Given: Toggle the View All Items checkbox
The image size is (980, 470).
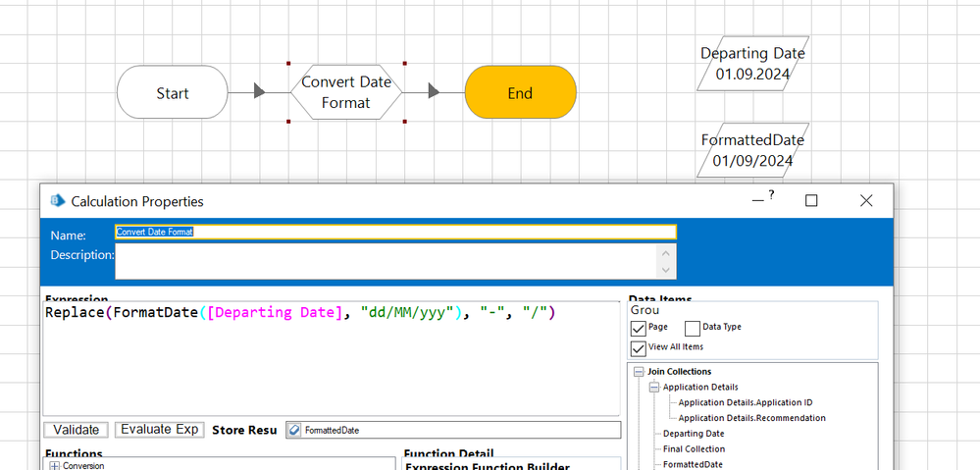Looking at the screenshot, I should tap(640, 347).
